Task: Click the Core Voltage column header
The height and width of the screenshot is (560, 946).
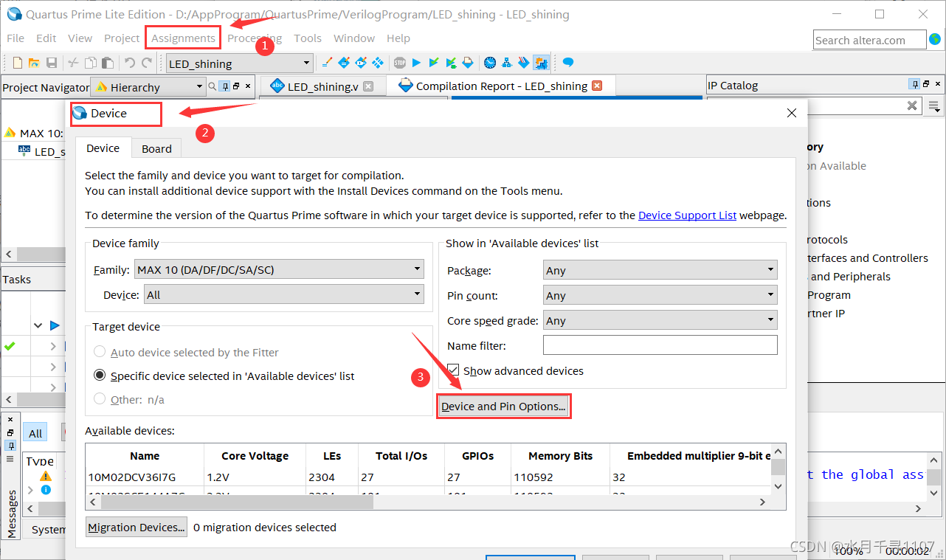Action: 255,456
